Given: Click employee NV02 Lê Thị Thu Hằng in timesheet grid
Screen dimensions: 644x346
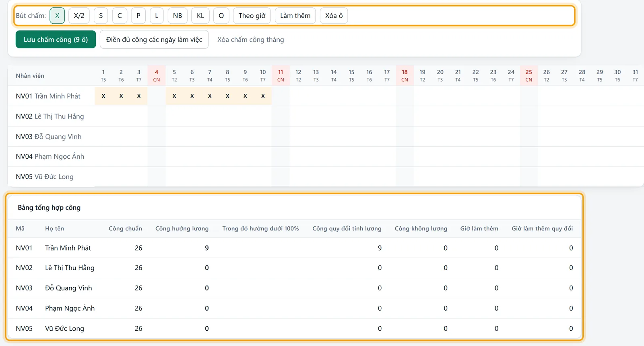Looking at the screenshot, I should click(50, 116).
